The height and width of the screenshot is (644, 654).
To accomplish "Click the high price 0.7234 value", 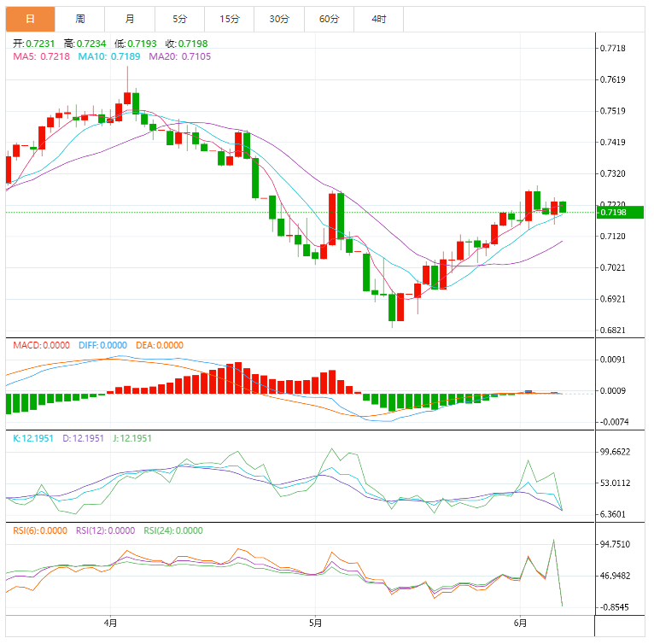I will pyautogui.click(x=91, y=44).
